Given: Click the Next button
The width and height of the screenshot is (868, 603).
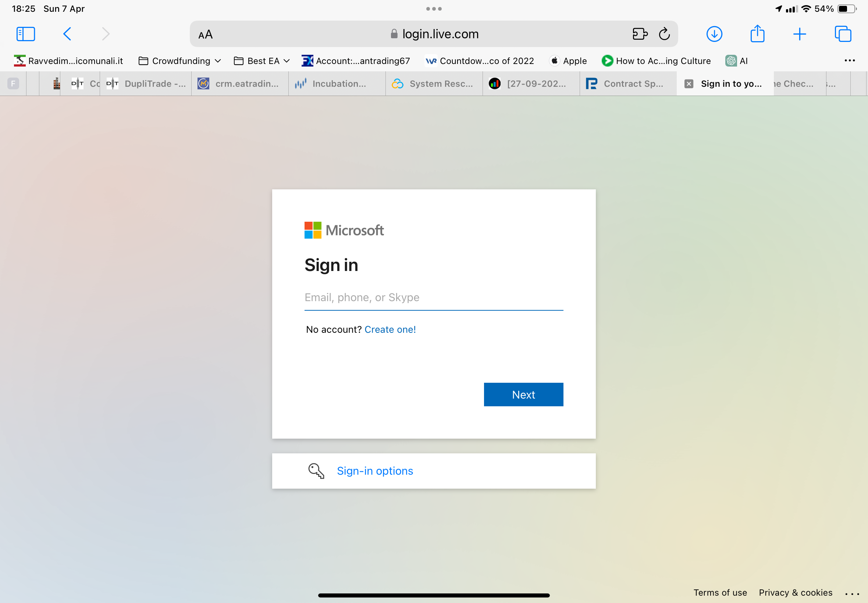Looking at the screenshot, I should (x=523, y=395).
